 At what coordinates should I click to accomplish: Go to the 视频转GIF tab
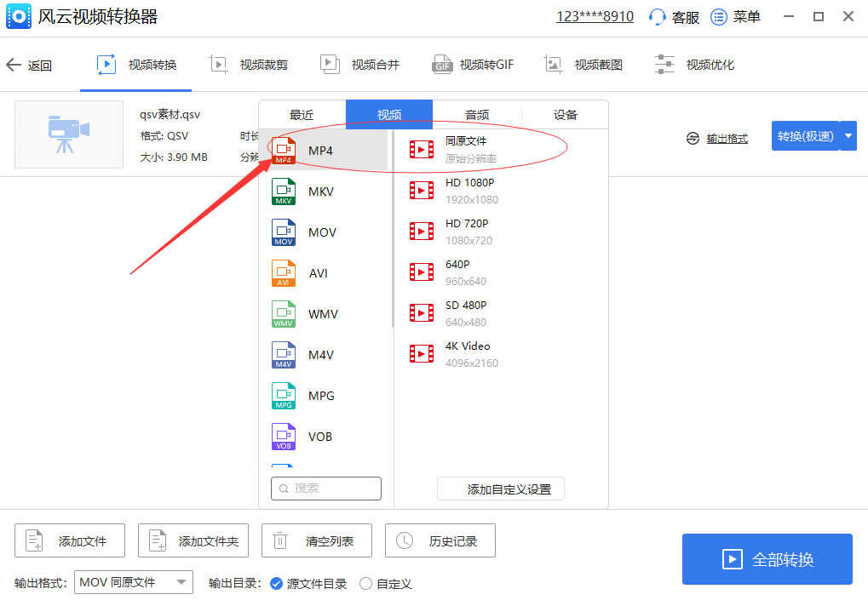(473, 65)
